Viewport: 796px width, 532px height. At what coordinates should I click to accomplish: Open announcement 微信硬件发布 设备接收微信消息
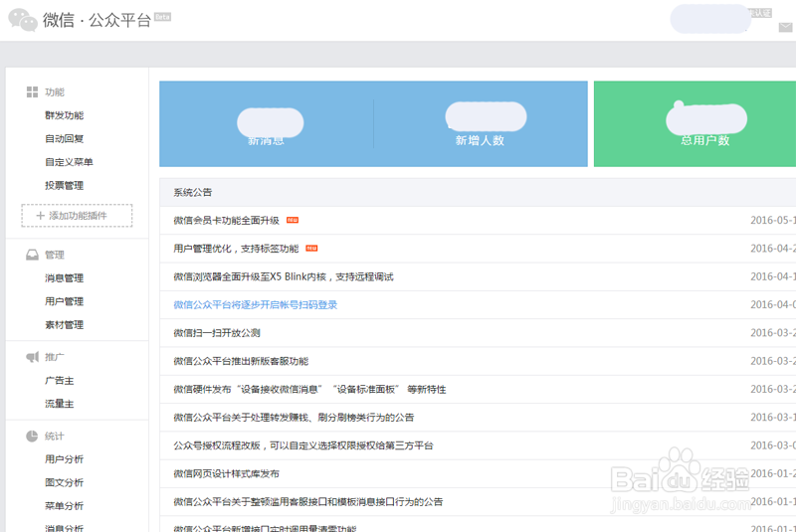(309, 389)
